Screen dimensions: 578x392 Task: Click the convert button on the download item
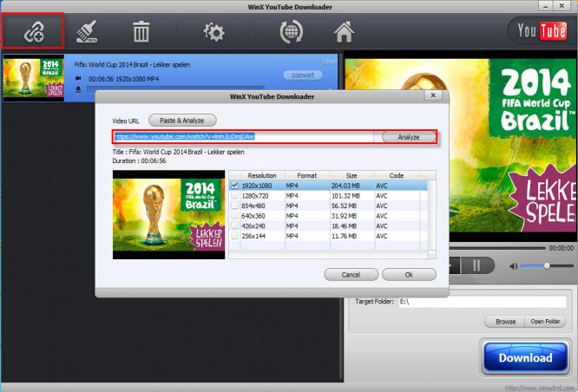[x=303, y=75]
